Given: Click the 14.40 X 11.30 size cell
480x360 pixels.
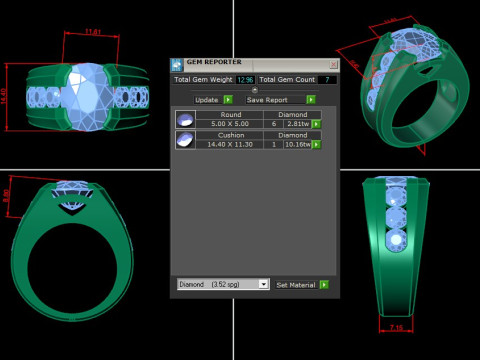Looking at the screenshot, I should 230,145.
